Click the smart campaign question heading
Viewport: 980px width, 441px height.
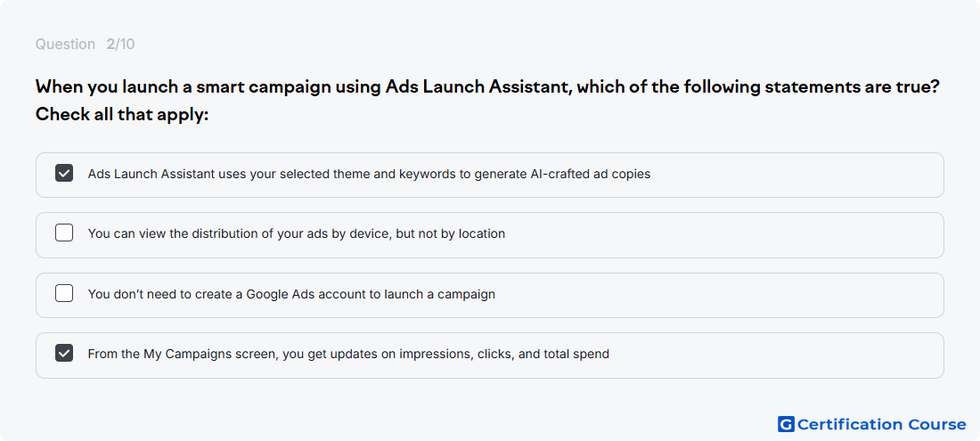pos(487,86)
